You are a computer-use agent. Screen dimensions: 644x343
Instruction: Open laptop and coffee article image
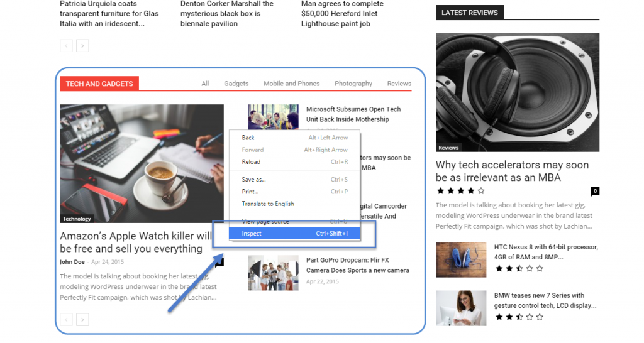[142, 163]
